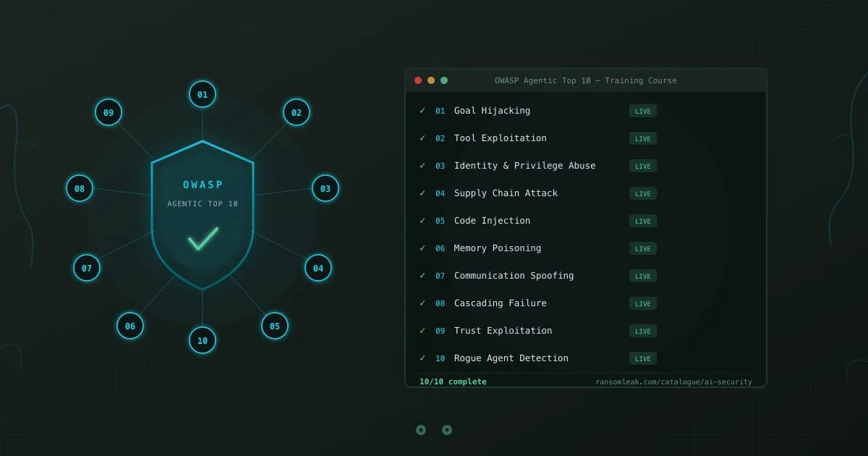Click the right circular dot below the window

pos(447,430)
